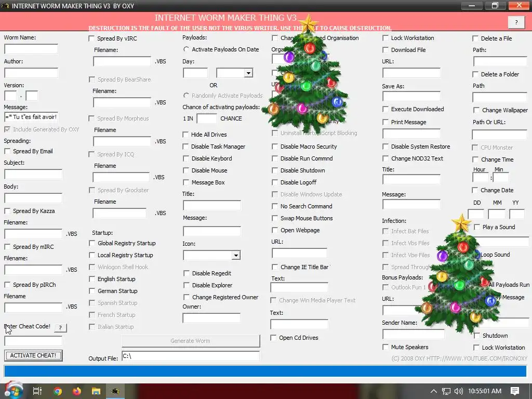Toggle Disable Keybord checkbox
This screenshot has height=399, width=532.
pyautogui.click(x=186, y=158)
